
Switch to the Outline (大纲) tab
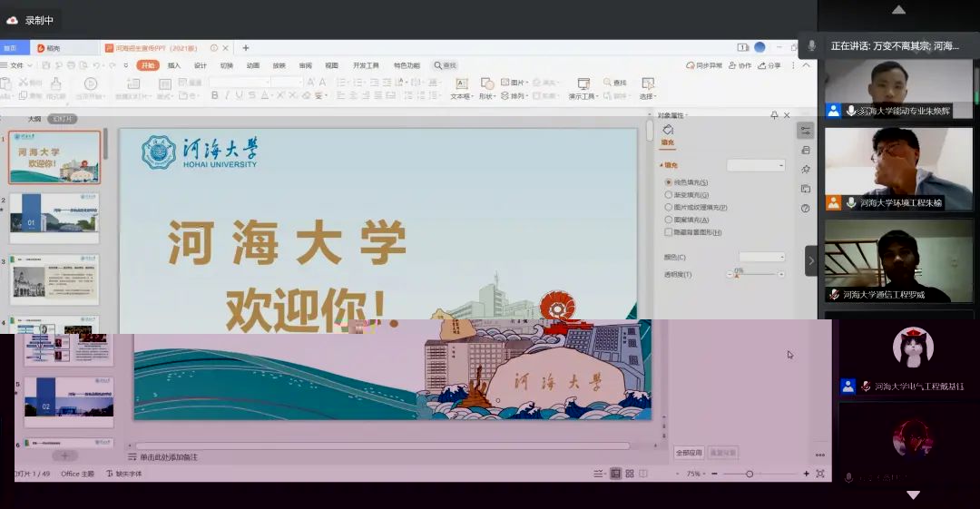[34, 119]
